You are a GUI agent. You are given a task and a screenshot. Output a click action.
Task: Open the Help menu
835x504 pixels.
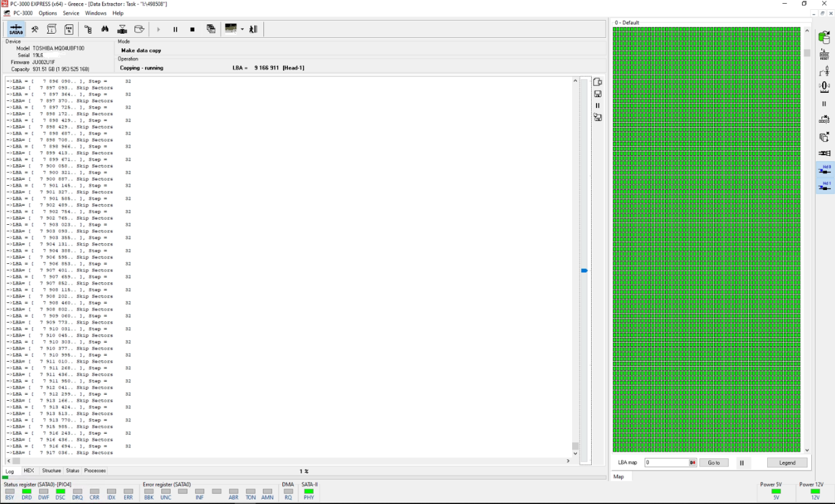(x=118, y=13)
